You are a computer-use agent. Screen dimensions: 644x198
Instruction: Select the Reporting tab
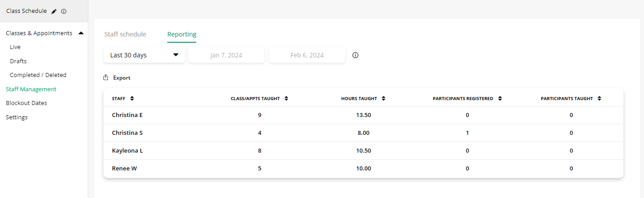(182, 34)
